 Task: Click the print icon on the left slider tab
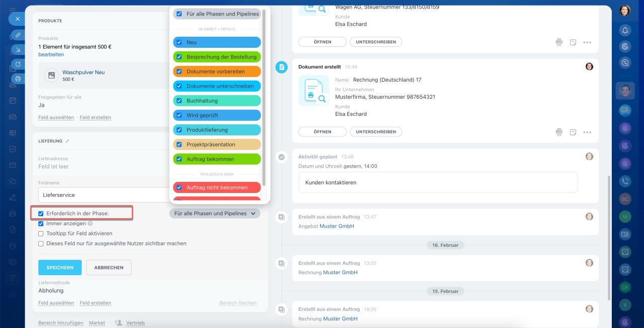tap(18, 79)
